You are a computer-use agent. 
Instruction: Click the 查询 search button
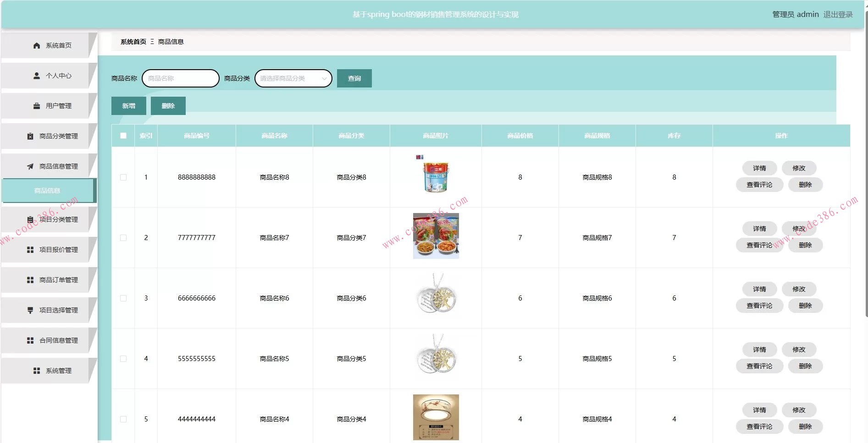coord(354,78)
